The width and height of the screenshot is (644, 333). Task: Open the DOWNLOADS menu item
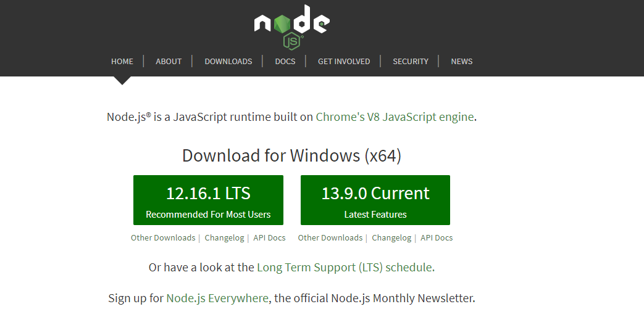click(x=228, y=62)
